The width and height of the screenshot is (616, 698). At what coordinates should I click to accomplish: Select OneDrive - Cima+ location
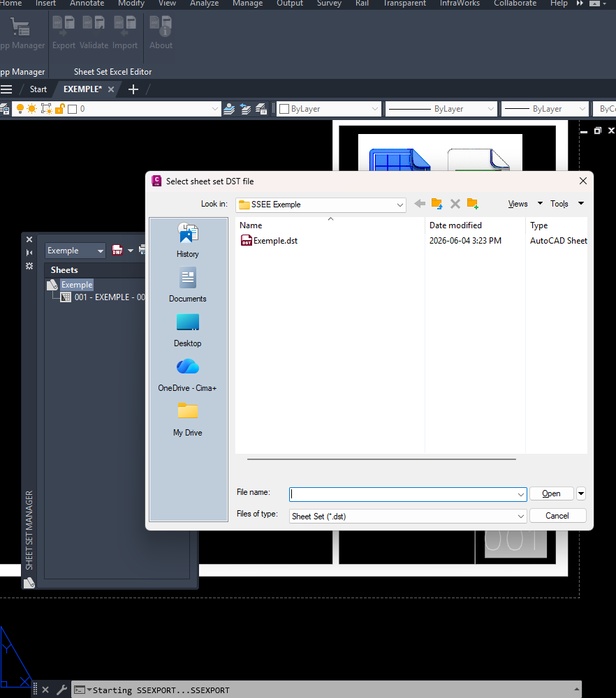[187, 375]
